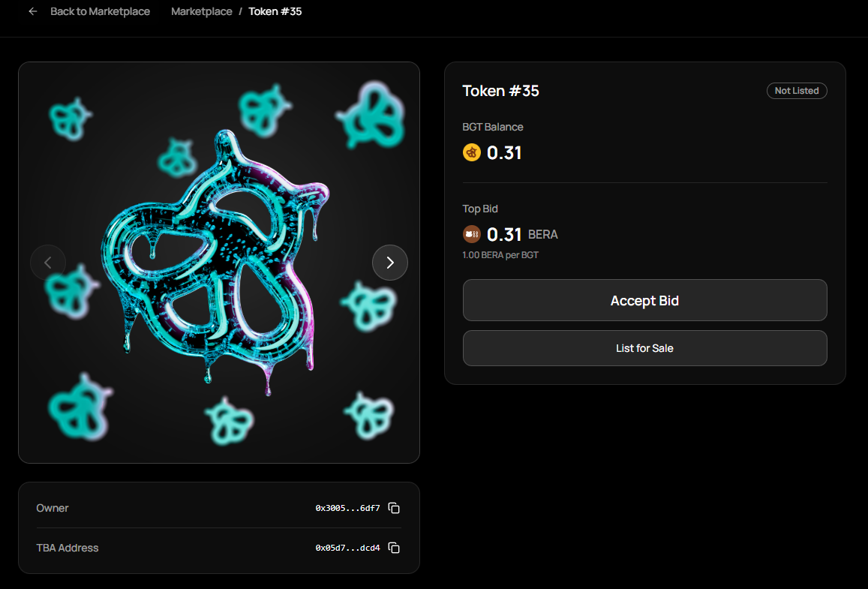Open the Marketplace breadcrumb
The height and width of the screenshot is (589, 868).
click(x=201, y=12)
